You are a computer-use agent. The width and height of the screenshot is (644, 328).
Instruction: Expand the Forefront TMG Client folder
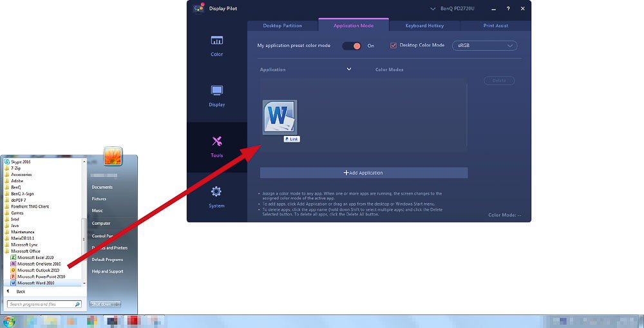coord(26,206)
